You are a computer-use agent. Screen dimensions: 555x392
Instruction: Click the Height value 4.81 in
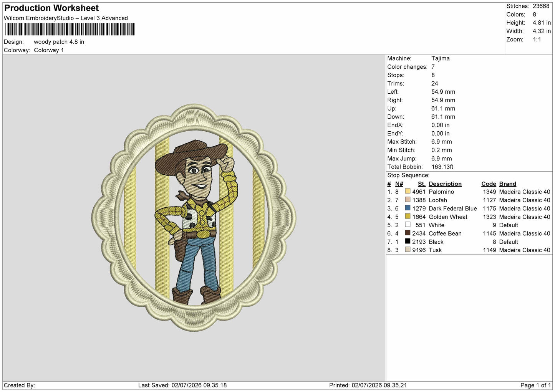tap(542, 23)
